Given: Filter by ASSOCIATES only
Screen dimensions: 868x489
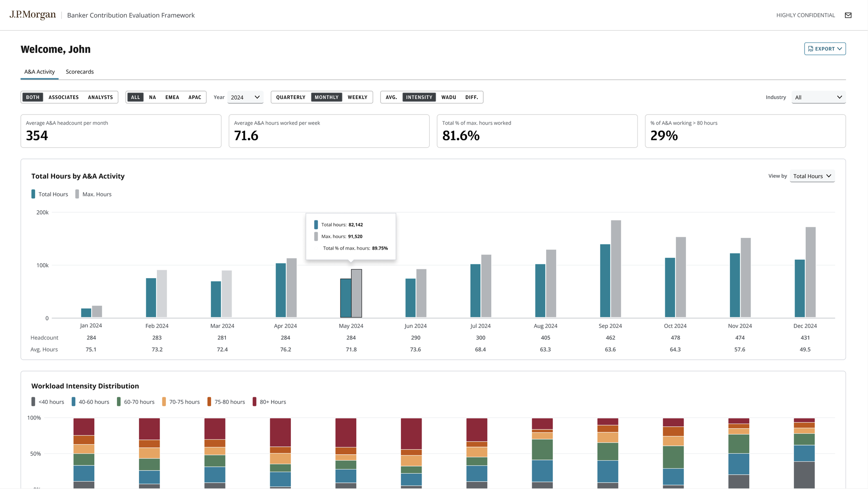Looking at the screenshot, I should pos(64,97).
